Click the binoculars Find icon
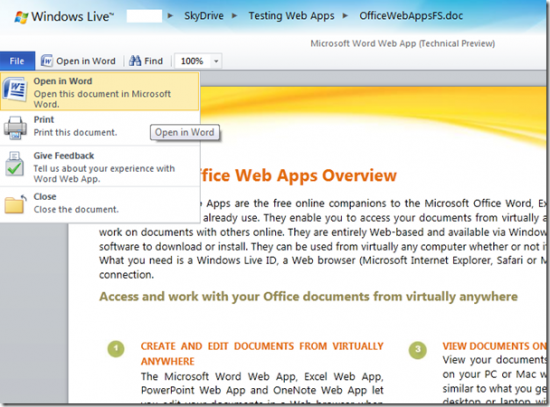Image resolution: width=550 pixels, height=407 pixels. (135, 61)
